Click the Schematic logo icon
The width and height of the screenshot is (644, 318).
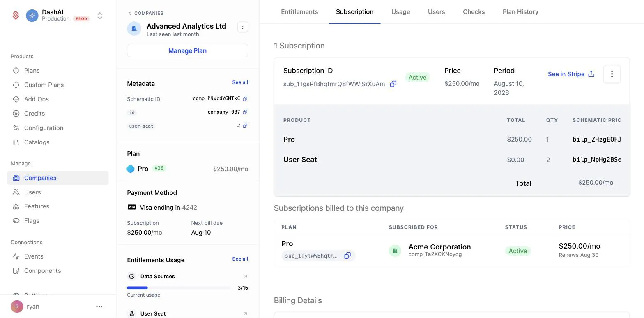point(16,16)
